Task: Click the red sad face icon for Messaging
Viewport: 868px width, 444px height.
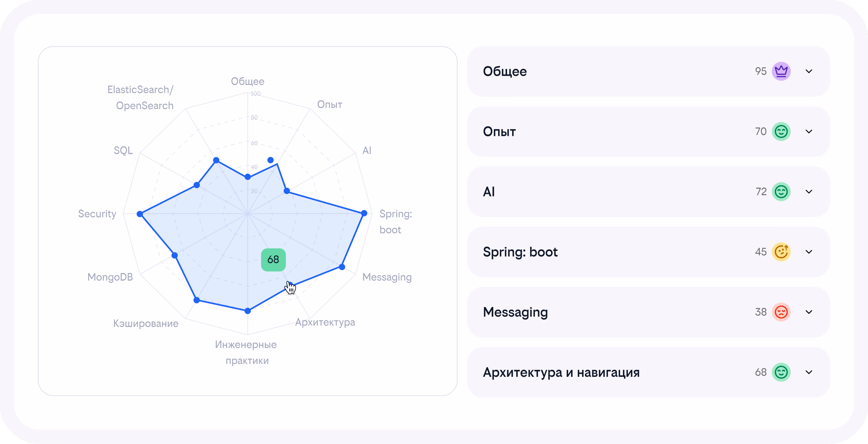Action: pos(781,312)
